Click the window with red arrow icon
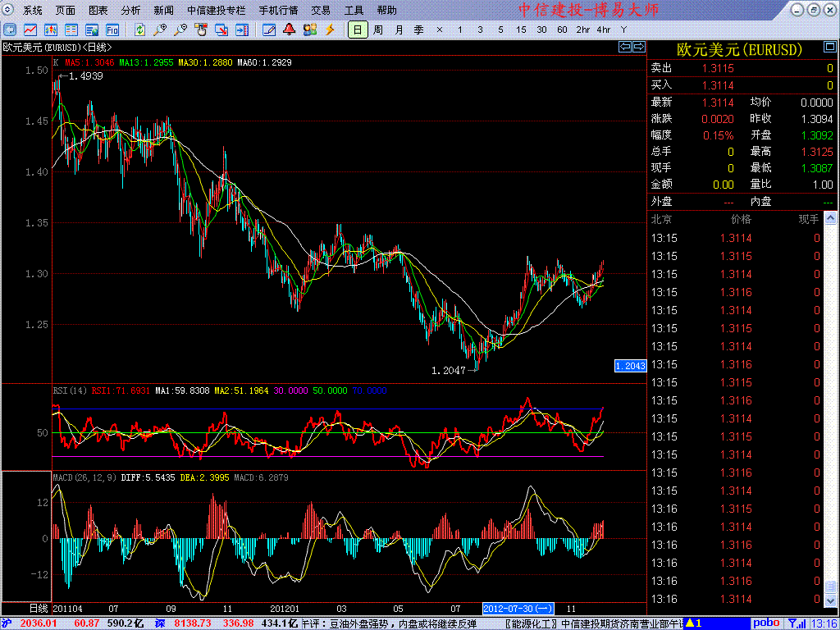 [221, 30]
